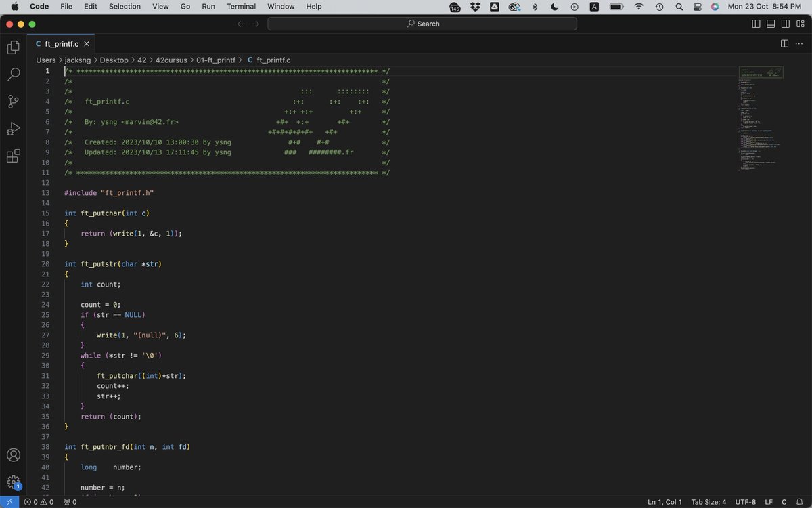Viewport: 812px width, 508px height.
Task: Open Wi-Fi menu in macOS menu bar
Action: pyautogui.click(x=639, y=6)
